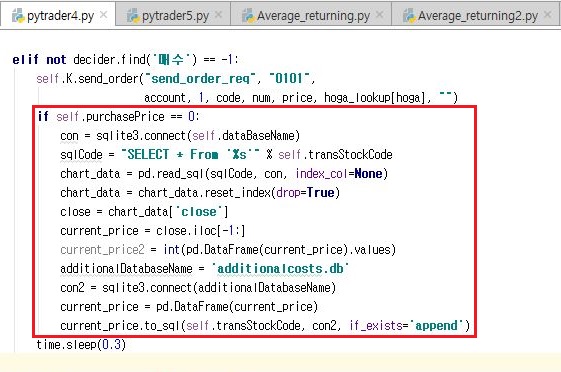
Task: Click the 'time.sleep(0.3)' line
Action: (x=81, y=344)
